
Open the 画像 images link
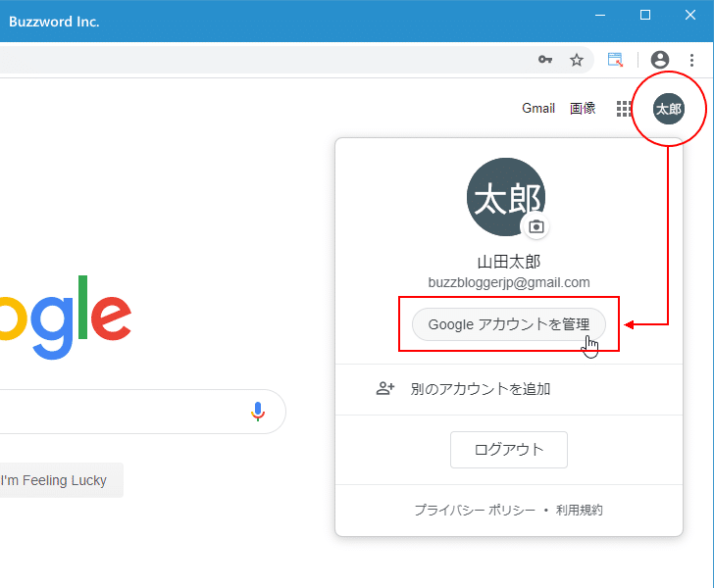click(x=583, y=109)
